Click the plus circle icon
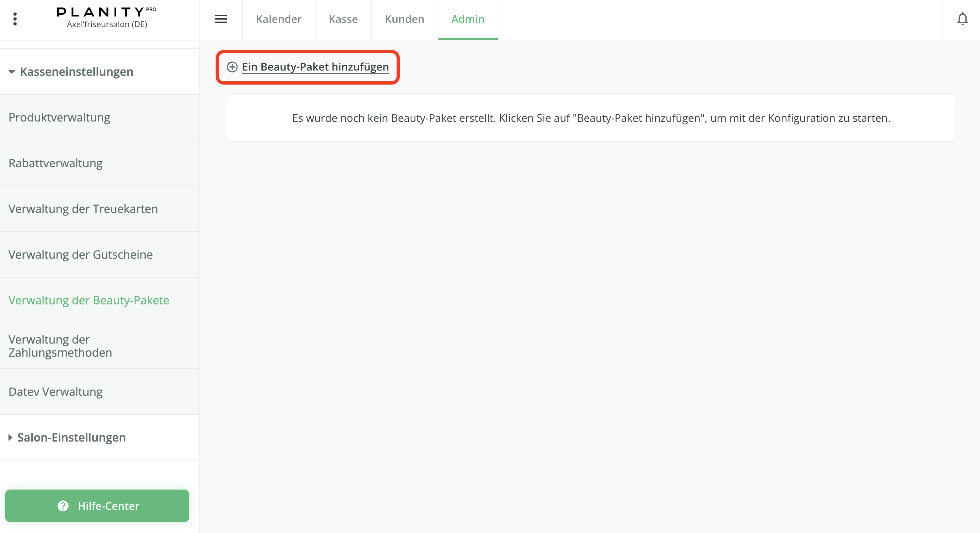 pos(232,67)
